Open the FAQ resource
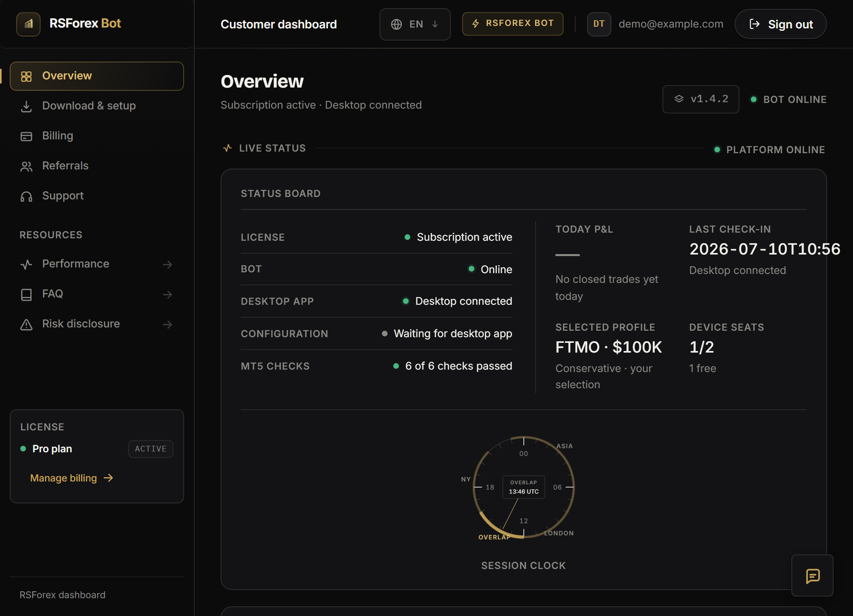 [x=96, y=294]
